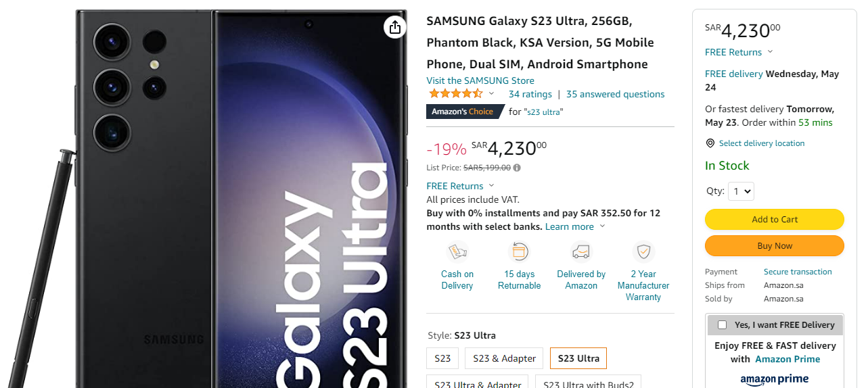
Task: Open the 35 answered questions link
Action: point(615,94)
